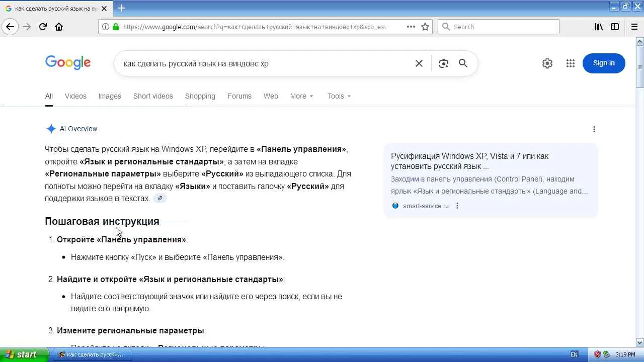Clear the Google search query

(x=419, y=63)
